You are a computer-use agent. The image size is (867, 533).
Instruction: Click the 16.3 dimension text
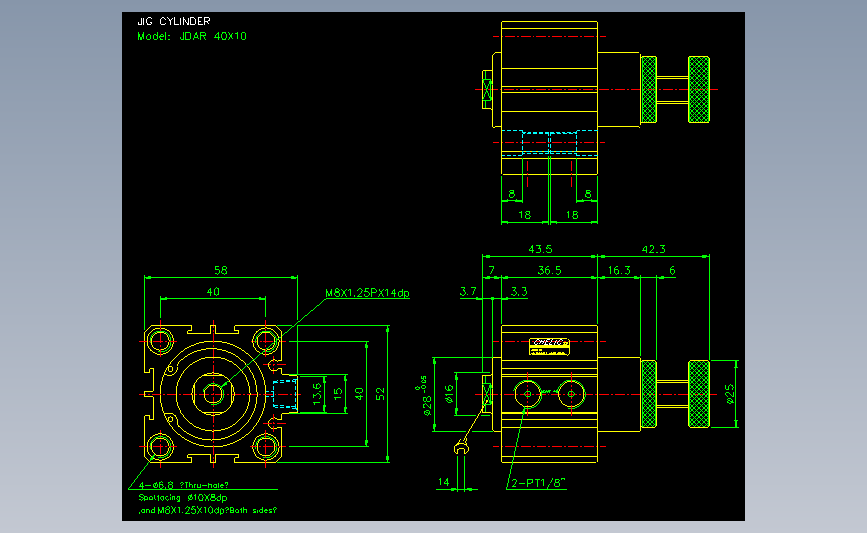point(619,270)
